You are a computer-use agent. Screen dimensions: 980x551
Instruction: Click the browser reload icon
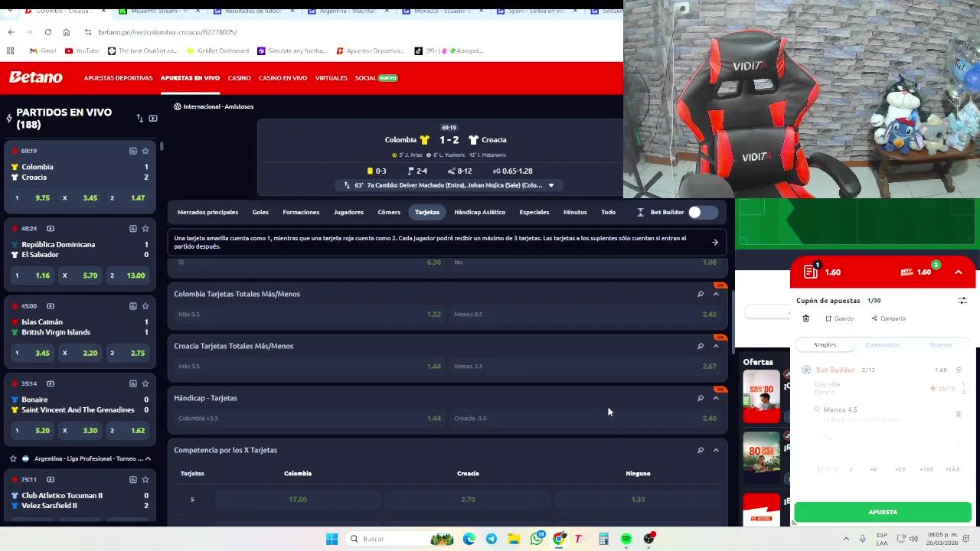click(47, 32)
